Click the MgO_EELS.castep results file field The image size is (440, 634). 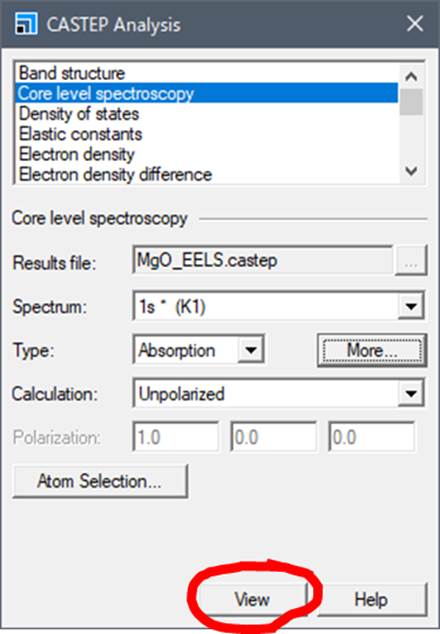click(262, 260)
